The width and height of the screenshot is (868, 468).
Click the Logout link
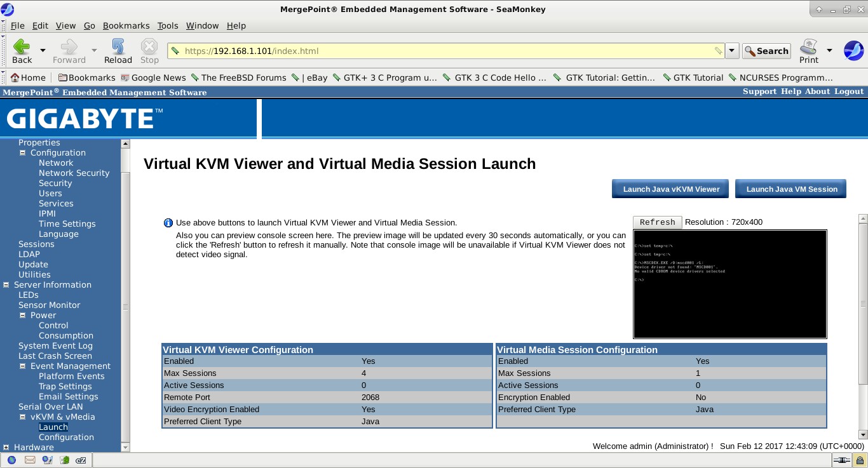tap(848, 91)
